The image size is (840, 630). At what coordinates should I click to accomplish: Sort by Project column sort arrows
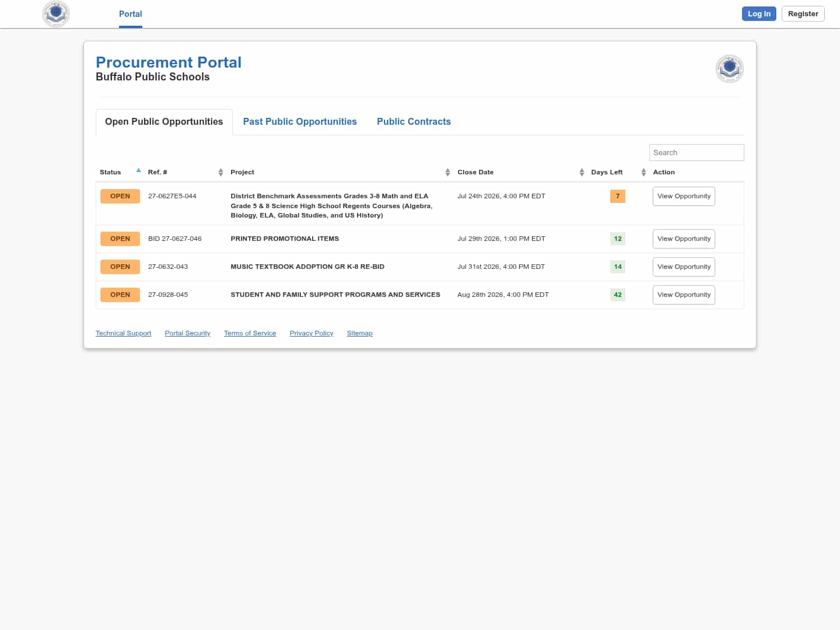point(447,172)
